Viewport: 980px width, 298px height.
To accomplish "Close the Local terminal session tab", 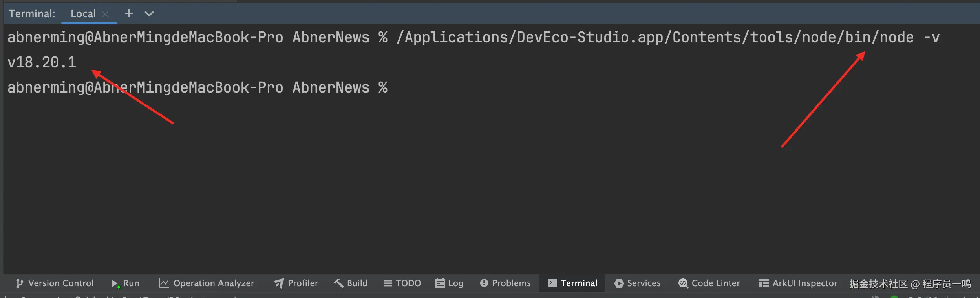I will (105, 14).
